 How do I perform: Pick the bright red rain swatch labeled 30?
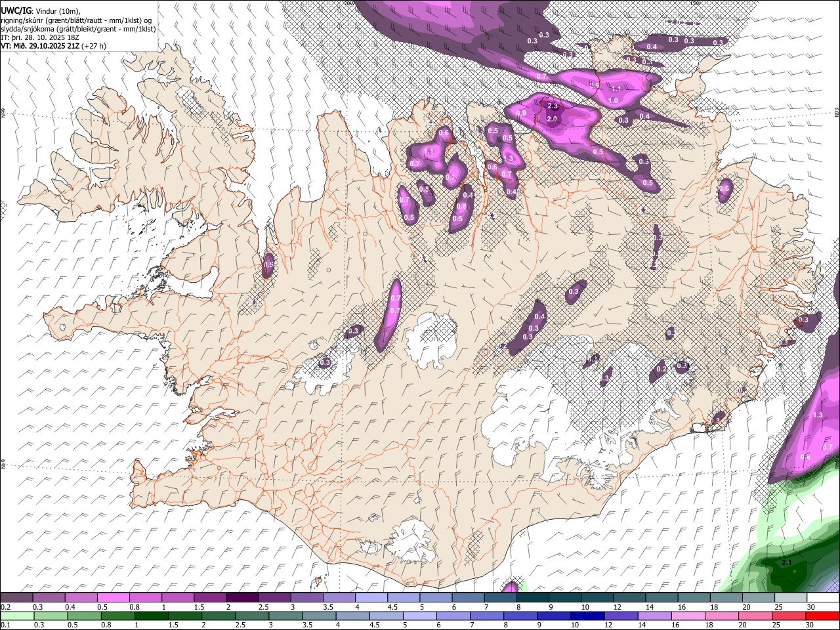tap(822, 616)
